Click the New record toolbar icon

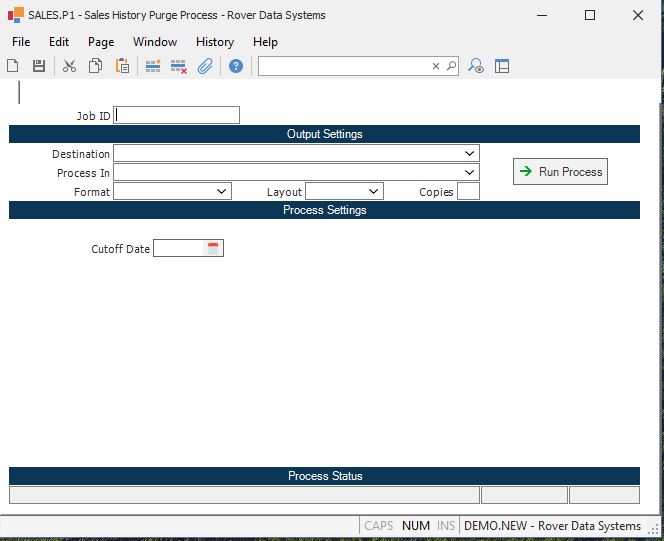pyautogui.click(x=13, y=66)
